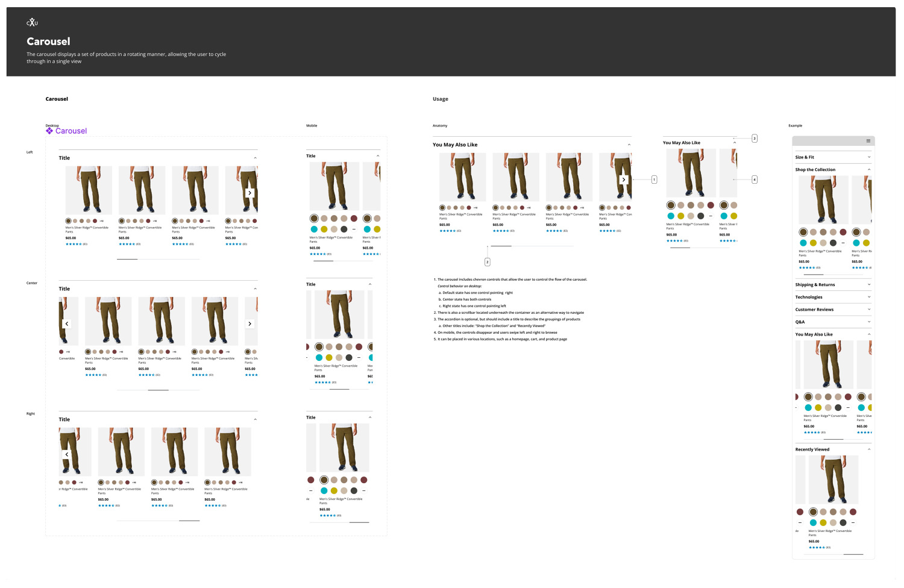
Task: Click annotation marker number 1
Action: click(654, 180)
